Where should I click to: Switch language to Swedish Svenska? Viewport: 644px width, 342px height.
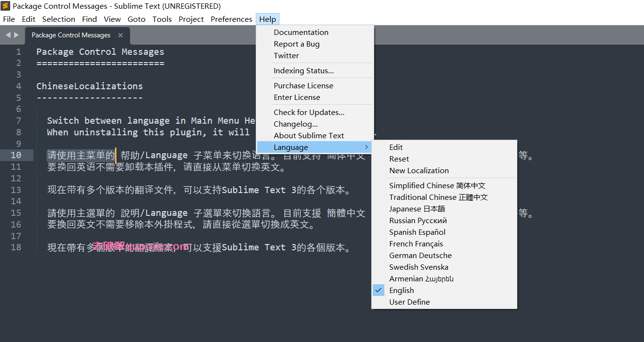[444, 267]
